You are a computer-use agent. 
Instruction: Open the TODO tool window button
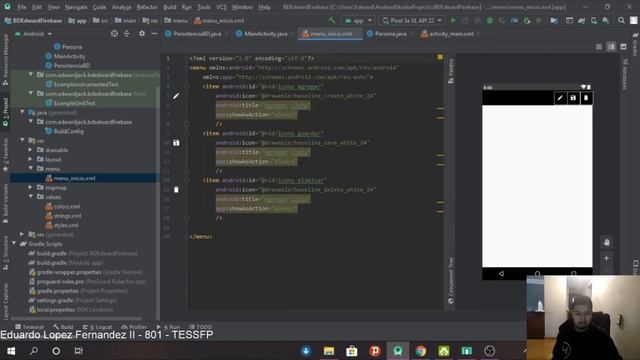[x=201, y=327]
